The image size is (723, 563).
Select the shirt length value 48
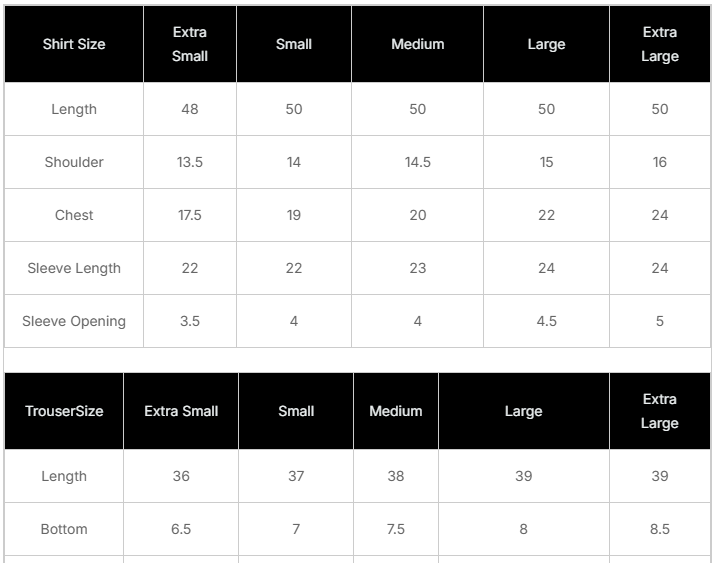[x=190, y=109]
